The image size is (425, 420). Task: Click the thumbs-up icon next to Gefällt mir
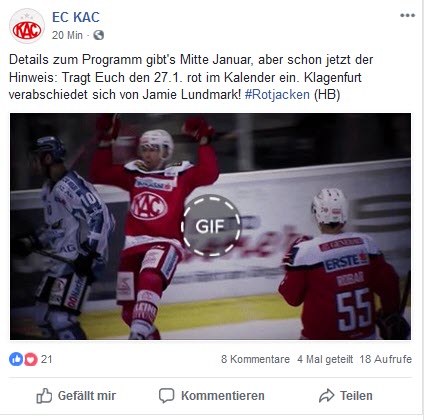(44, 396)
